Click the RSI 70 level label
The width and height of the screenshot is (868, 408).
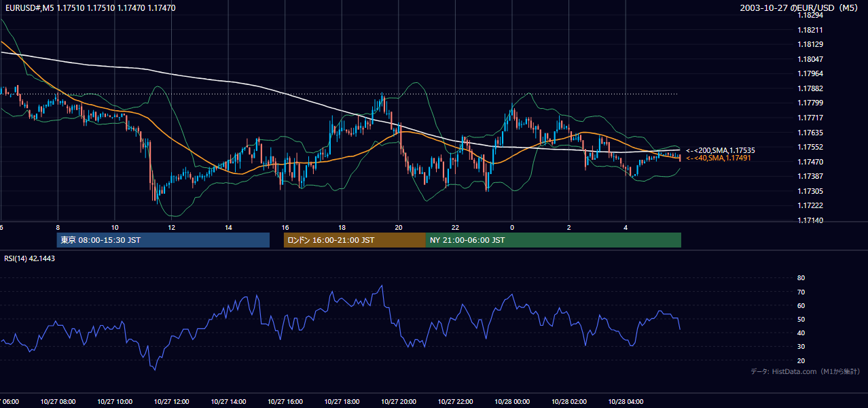coord(801,292)
